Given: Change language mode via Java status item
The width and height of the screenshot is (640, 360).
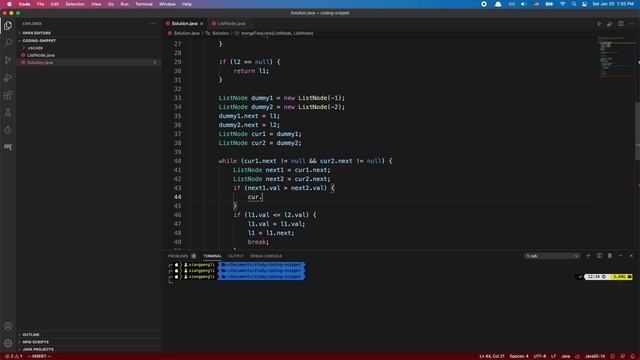Looking at the screenshot, I should tap(565, 356).
